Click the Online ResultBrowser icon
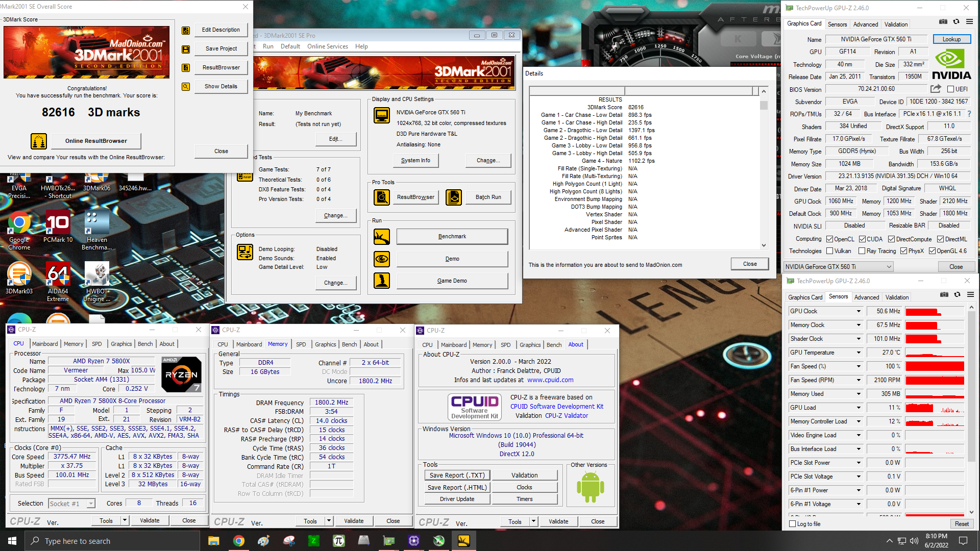The width and height of the screenshot is (980, 551). click(x=39, y=141)
